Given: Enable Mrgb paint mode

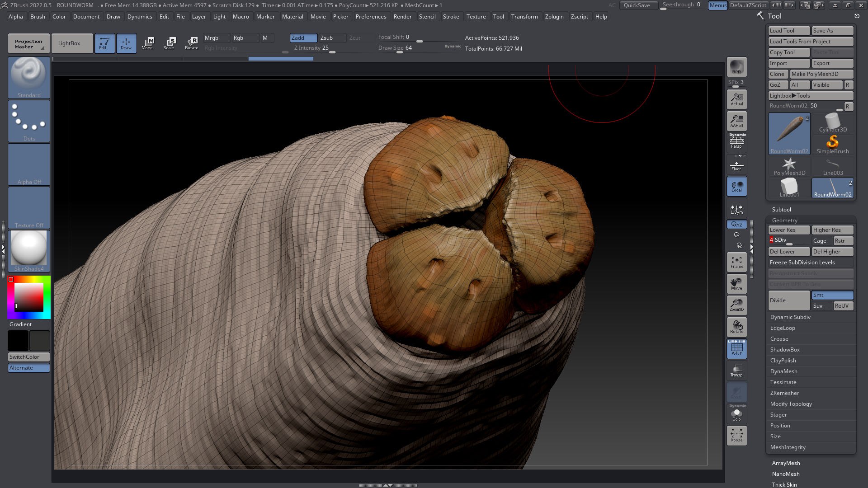Looking at the screenshot, I should 217,38.
